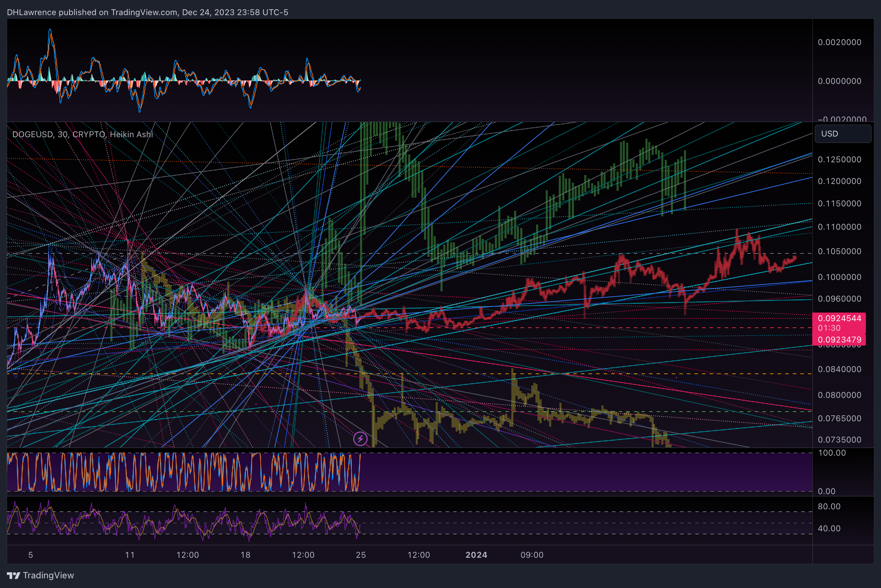Click the date 5 on the time axis

[31, 555]
